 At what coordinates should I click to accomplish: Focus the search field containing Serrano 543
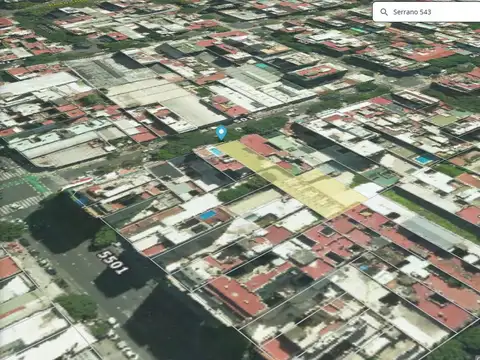pyautogui.click(x=427, y=12)
